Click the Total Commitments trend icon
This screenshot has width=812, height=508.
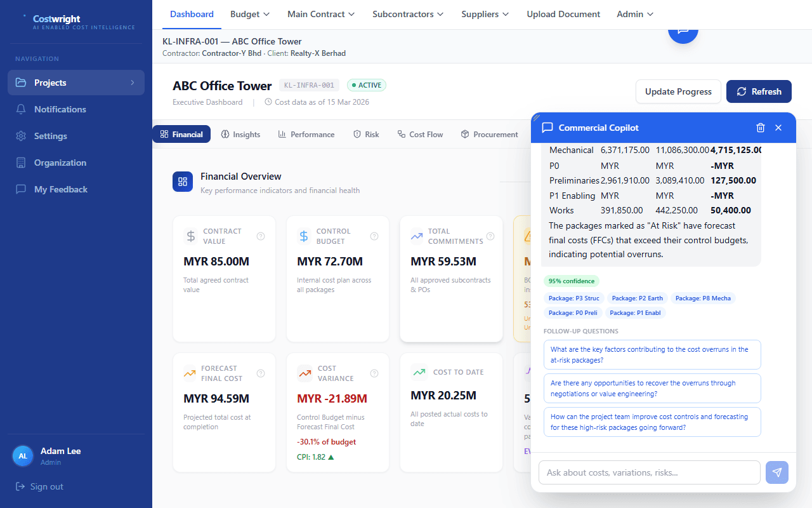coord(417,236)
